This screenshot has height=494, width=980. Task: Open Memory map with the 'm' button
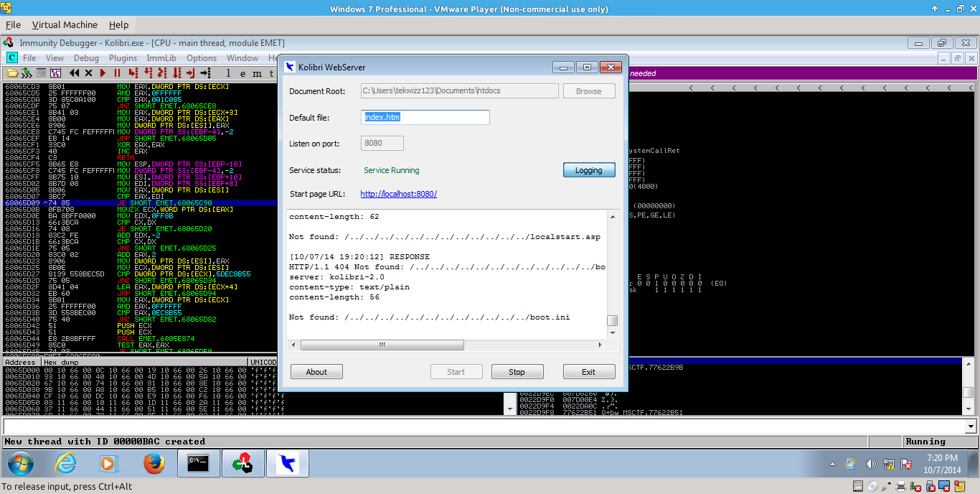pyautogui.click(x=257, y=73)
